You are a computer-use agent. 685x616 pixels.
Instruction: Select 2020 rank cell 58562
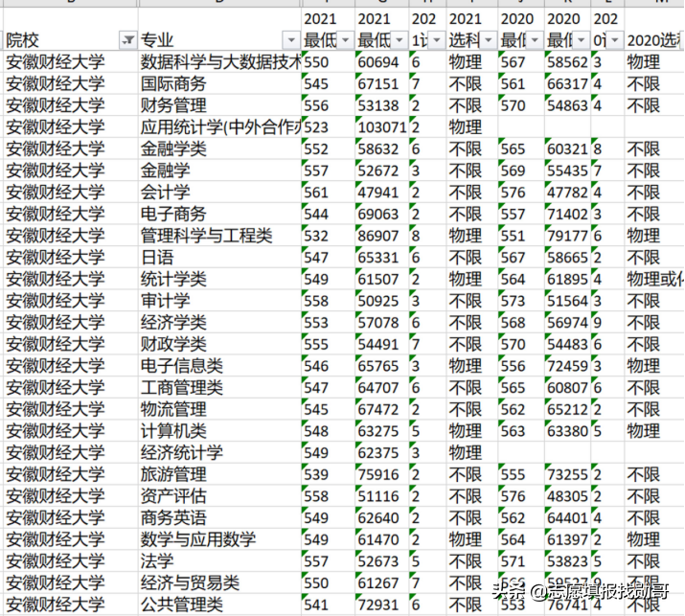pos(567,61)
